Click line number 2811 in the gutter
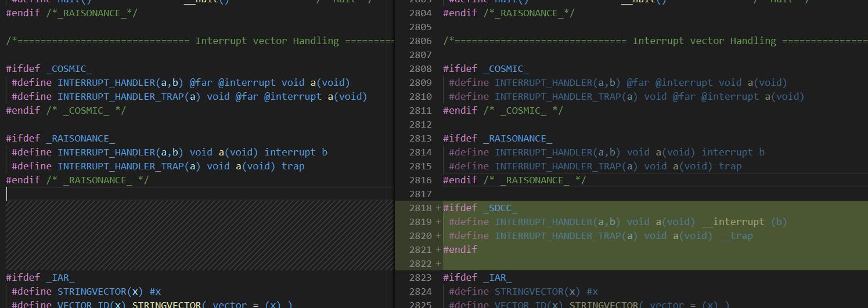The width and height of the screenshot is (868, 308). point(420,110)
